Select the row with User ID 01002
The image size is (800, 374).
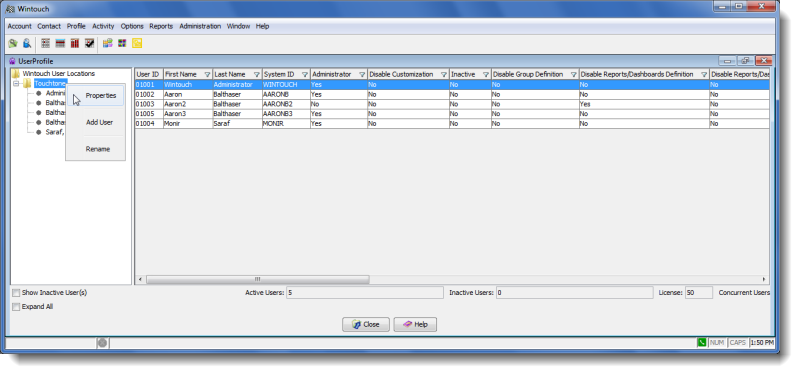point(452,94)
